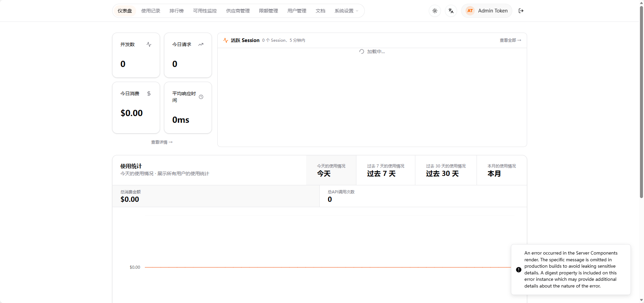Viewport: 644px width, 303px height.
Task: Open the 排行榜 leaderboard
Action: 176,11
